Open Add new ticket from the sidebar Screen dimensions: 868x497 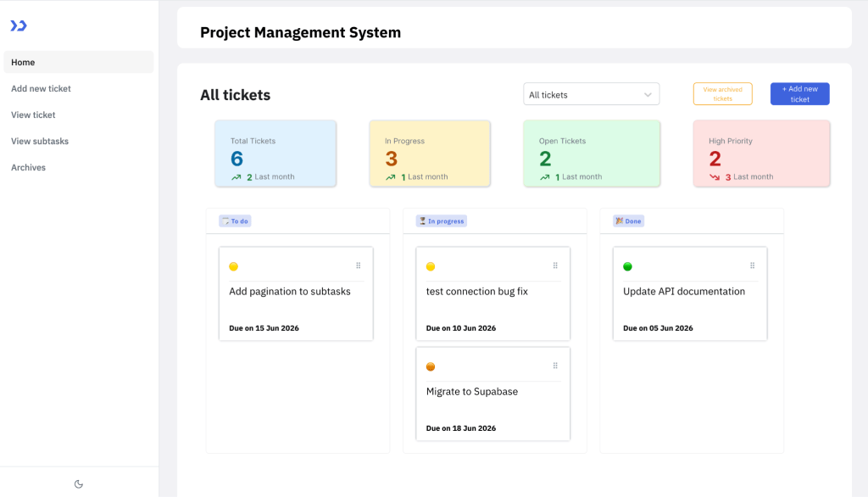(x=41, y=89)
